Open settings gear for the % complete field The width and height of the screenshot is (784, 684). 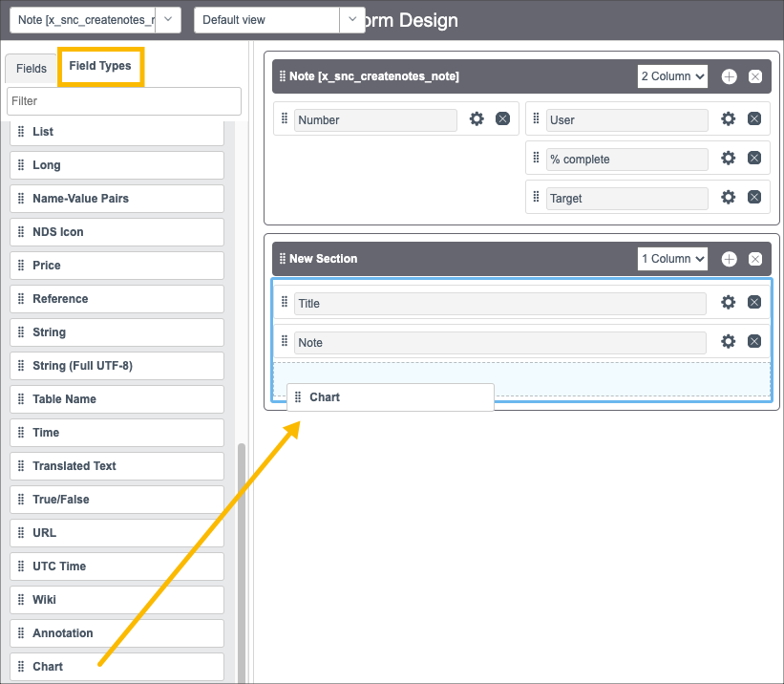click(729, 159)
